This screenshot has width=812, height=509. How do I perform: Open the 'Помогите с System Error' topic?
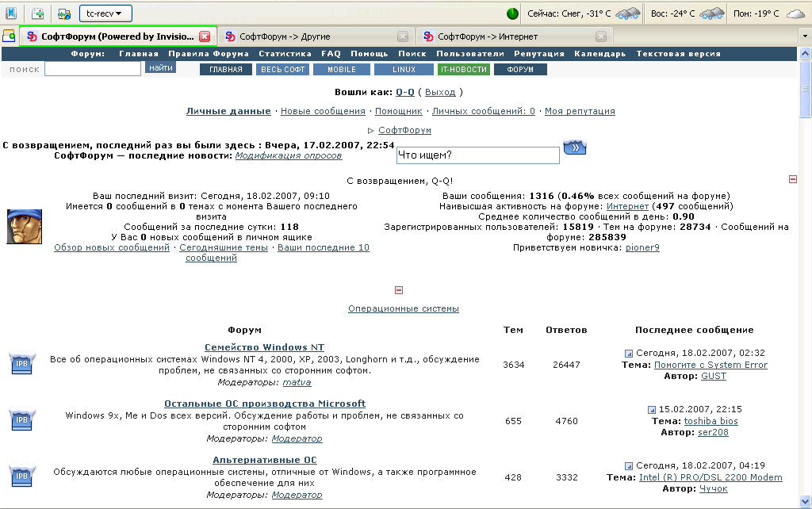click(x=711, y=365)
